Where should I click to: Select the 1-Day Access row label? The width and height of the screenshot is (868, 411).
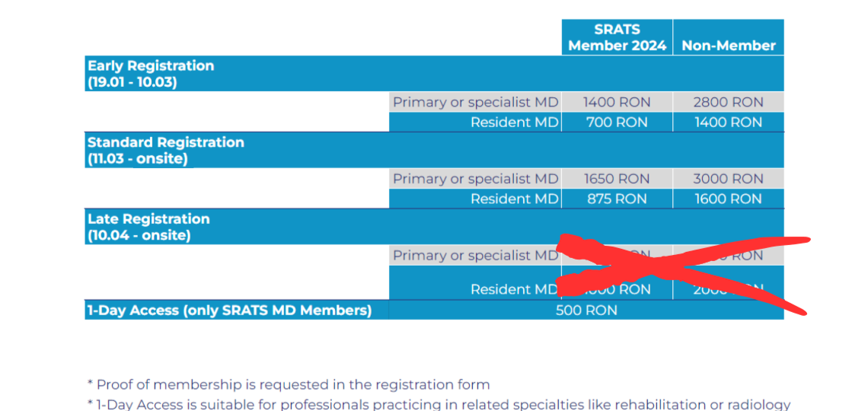(229, 311)
